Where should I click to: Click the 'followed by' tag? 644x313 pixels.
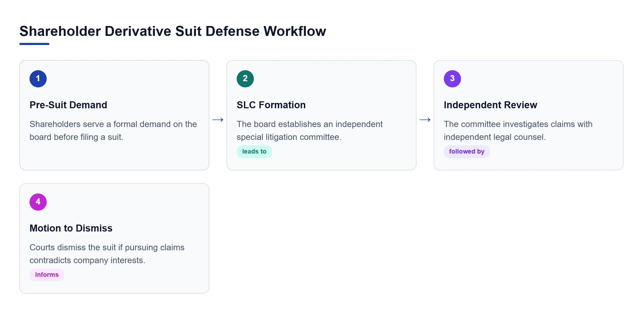[x=467, y=152]
